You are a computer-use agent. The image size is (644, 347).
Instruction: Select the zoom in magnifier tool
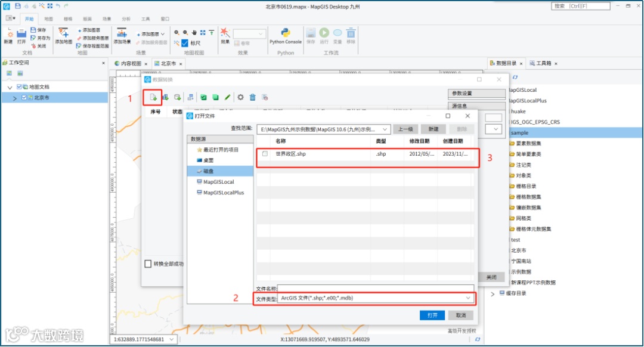(x=177, y=32)
